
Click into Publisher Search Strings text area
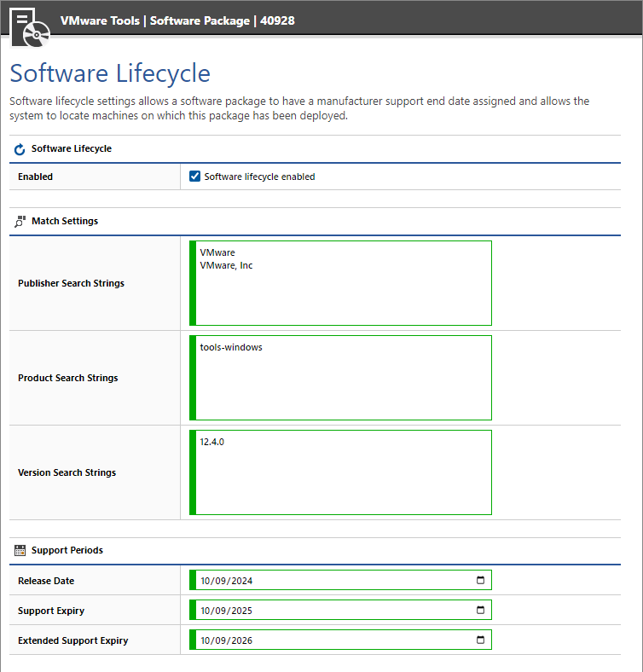click(340, 283)
